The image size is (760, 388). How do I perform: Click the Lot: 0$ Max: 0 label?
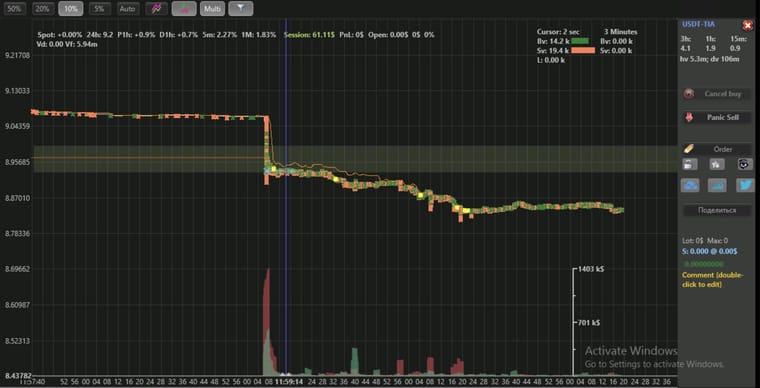coord(705,241)
